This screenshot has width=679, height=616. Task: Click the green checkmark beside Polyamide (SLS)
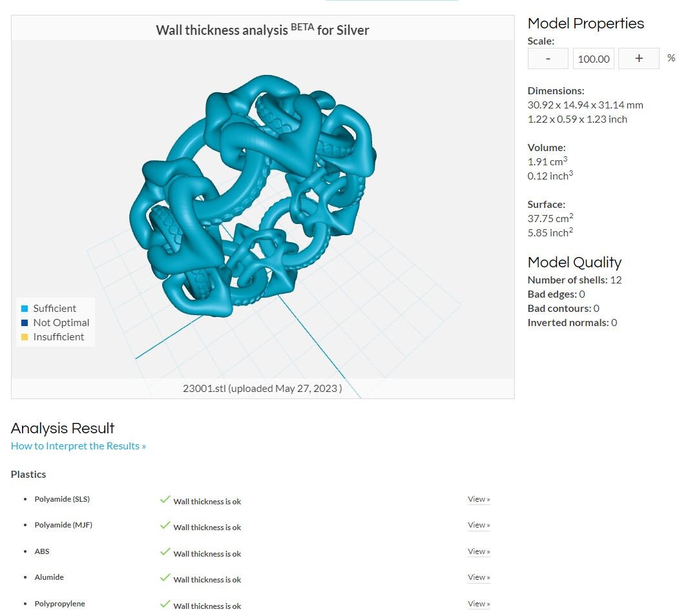pos(165,499)
